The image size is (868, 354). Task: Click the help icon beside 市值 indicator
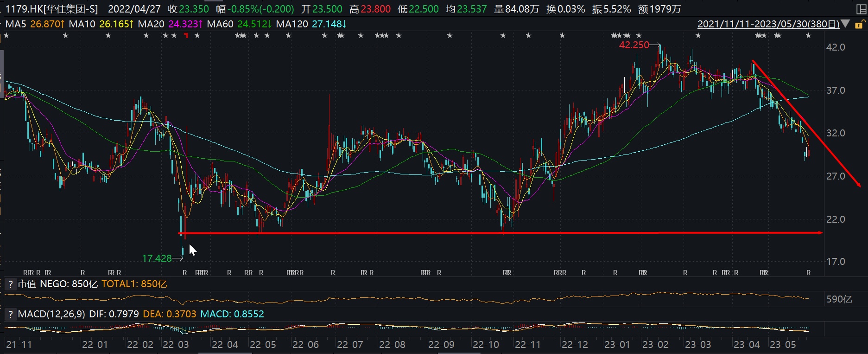11,284
